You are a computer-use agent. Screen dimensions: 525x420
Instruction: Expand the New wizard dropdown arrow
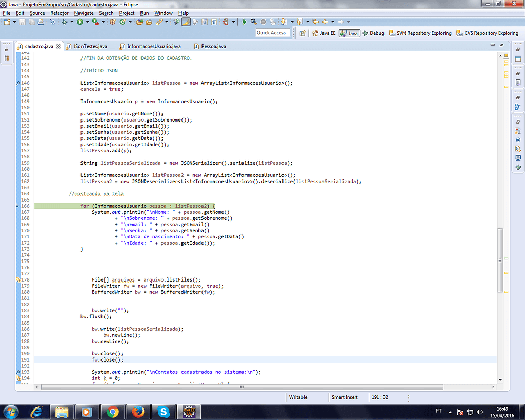pos(14,23)
